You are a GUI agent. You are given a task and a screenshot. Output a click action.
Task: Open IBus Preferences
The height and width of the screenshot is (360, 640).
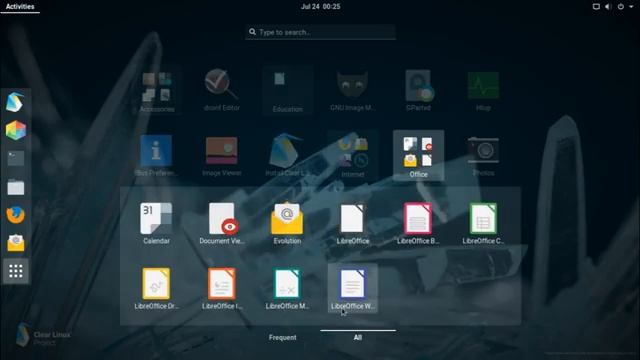pos(156,156)
